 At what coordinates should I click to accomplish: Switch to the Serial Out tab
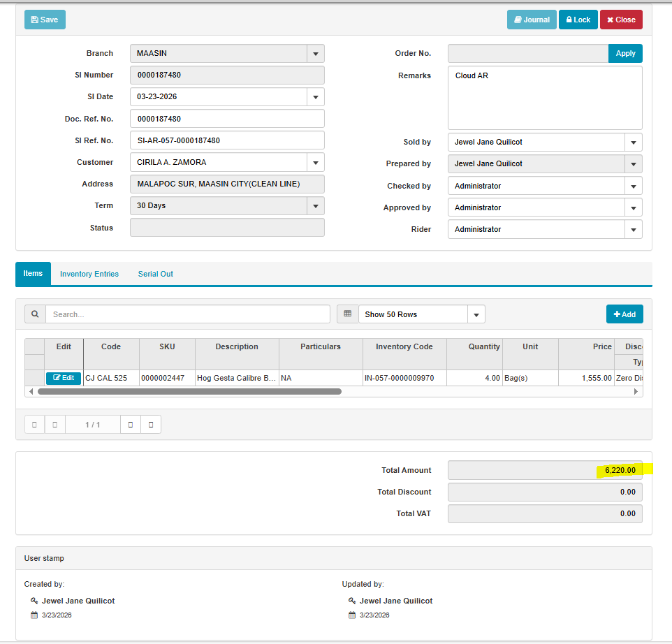(155, 274)
